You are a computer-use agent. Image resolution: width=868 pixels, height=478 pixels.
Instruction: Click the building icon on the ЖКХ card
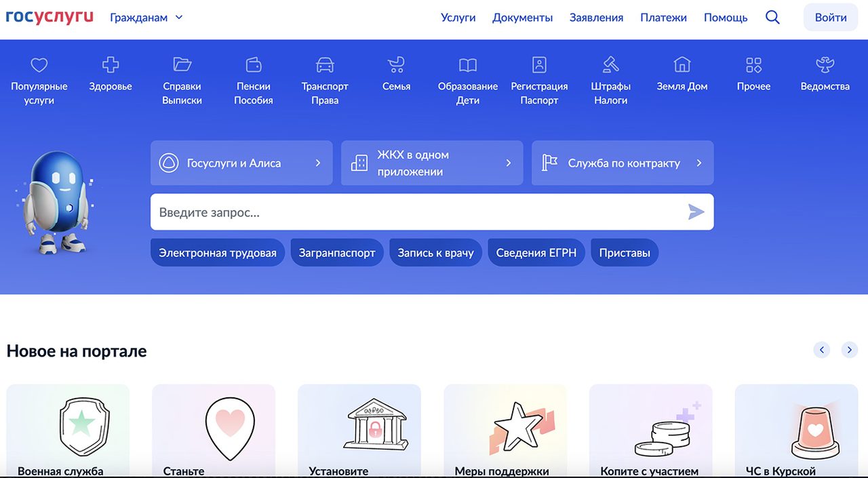tap(359, 163)
